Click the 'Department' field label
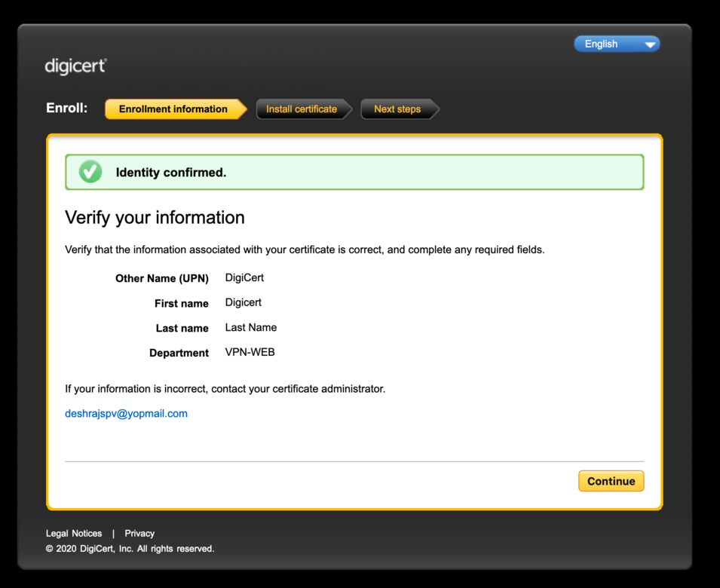720x588 pixels. click(x=179, y=353)
